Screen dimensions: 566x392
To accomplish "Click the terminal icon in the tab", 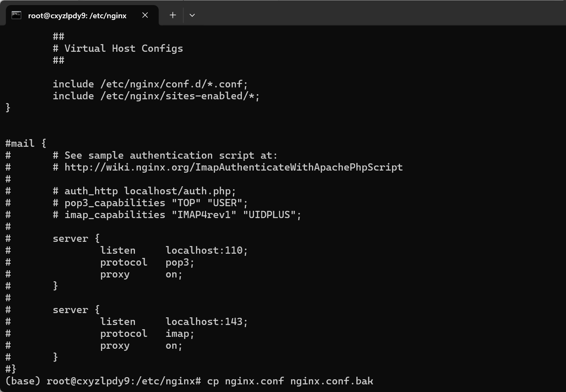I will (16, 15).
